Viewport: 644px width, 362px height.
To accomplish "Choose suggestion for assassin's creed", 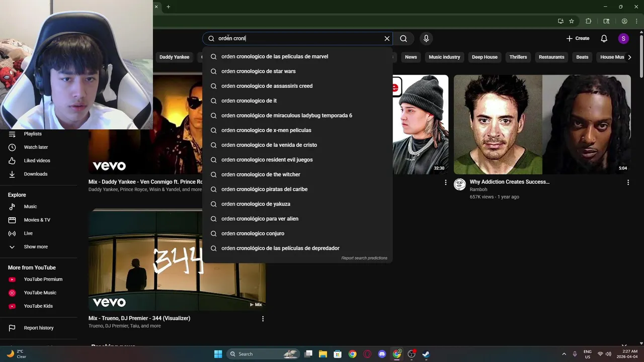I will pyautogui.click(x=297, y=86).
